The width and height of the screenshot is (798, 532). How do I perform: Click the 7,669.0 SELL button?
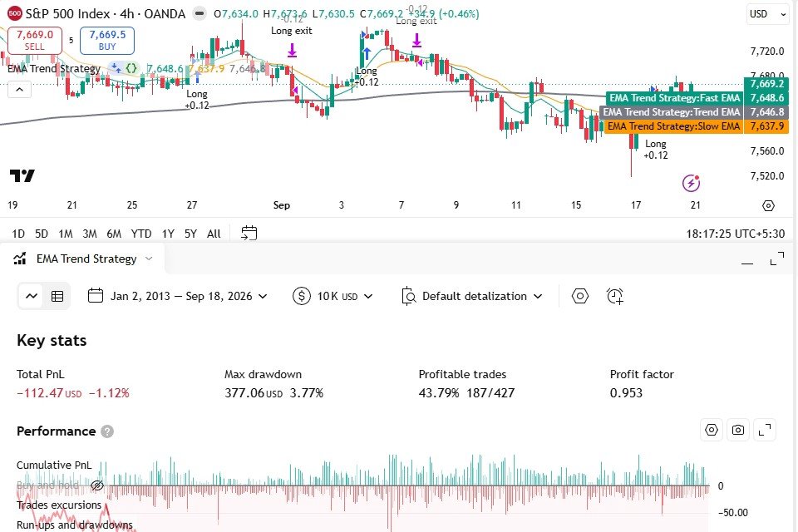(x=35, y=40)
